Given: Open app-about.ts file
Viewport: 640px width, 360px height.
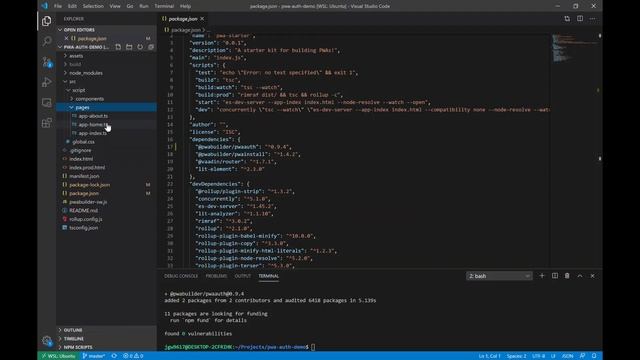Looking at the screenshot, I should coord(93,116).
